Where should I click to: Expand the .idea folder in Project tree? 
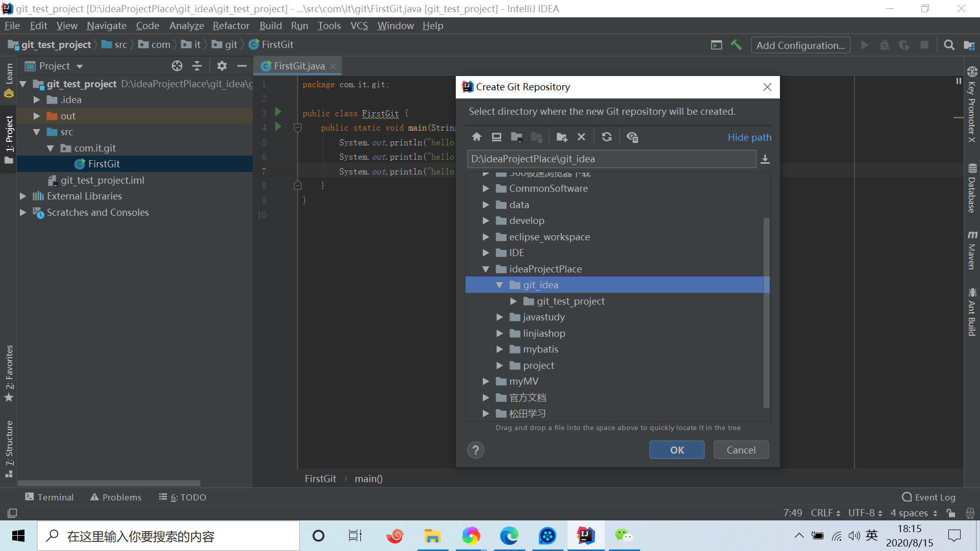pos(36,100)
